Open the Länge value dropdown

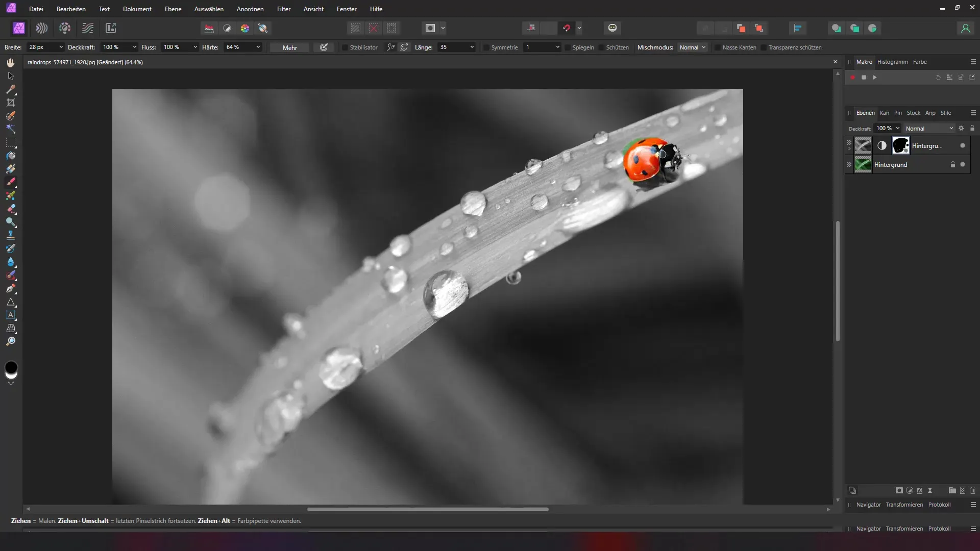472,47
